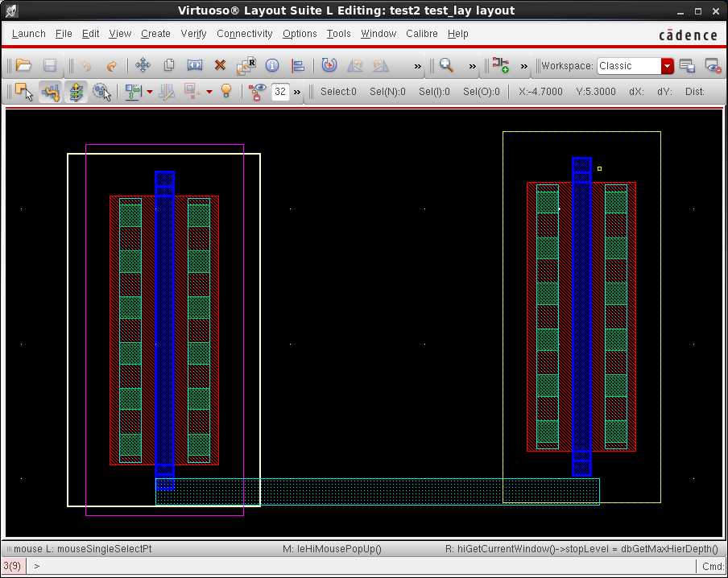Click the Zoom magnifier icon
The height and width of the screenshot is (578, 728).
tap(446, 66)
